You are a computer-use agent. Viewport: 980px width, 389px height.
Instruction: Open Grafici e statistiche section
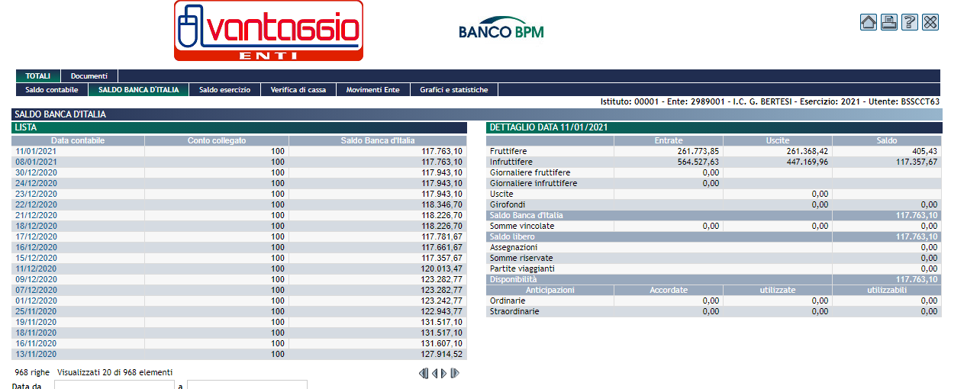pyautogui.click(x=453, y=90)
